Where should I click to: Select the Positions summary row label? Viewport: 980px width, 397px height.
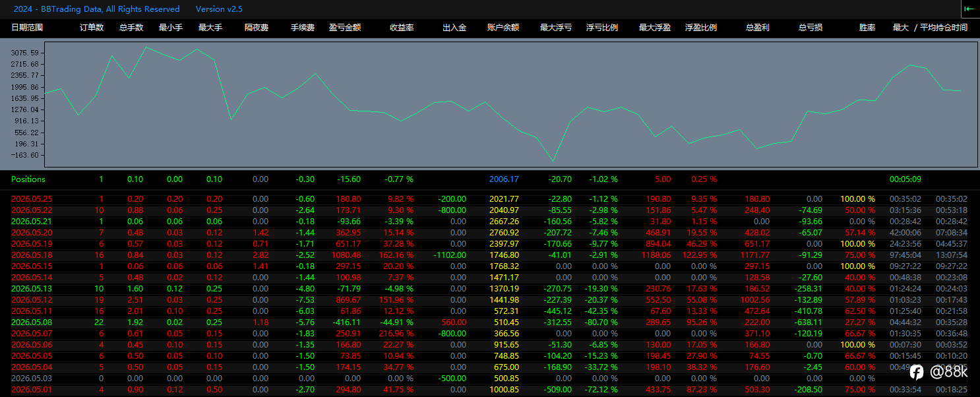click(28, 179)
